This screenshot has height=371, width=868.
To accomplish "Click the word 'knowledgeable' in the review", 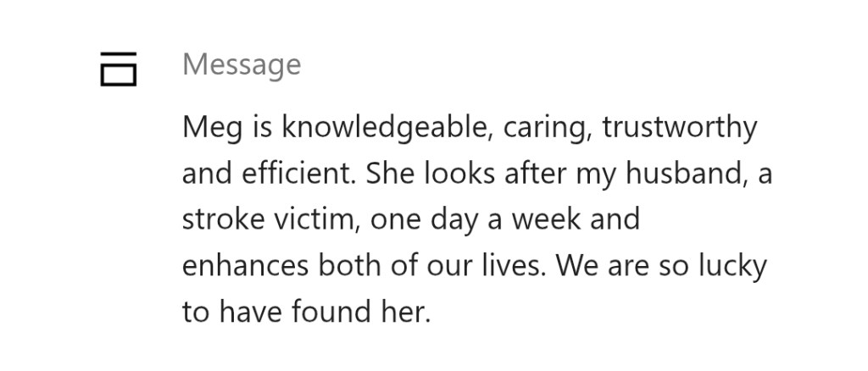I will pos(387,129).
